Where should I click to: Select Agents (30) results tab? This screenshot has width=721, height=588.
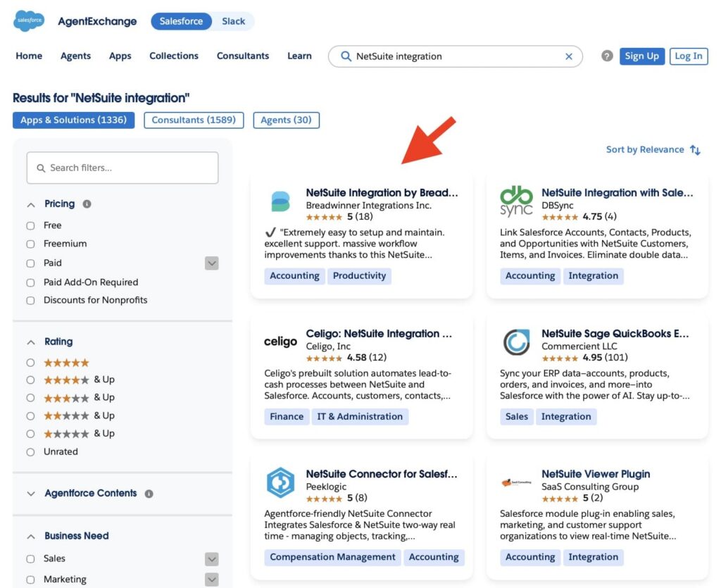[x=286, y=120]
